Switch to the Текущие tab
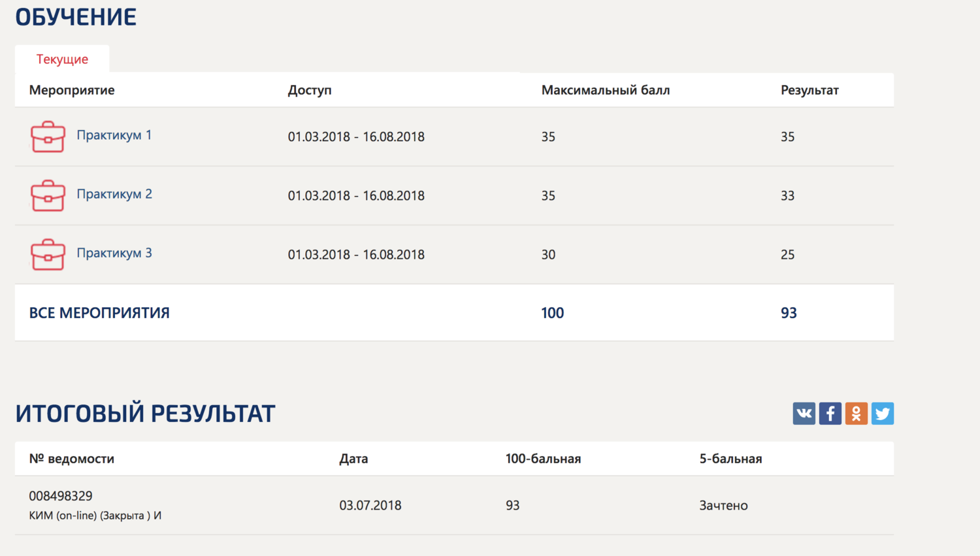This screenshot has width=980, height=556. (x=62, y=59)
